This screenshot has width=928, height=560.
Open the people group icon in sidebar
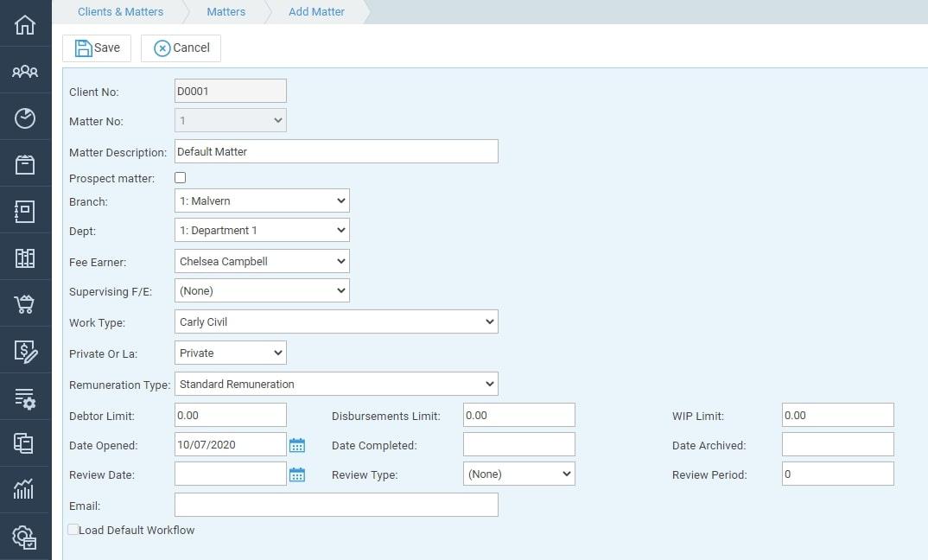[x=25, y=72]
